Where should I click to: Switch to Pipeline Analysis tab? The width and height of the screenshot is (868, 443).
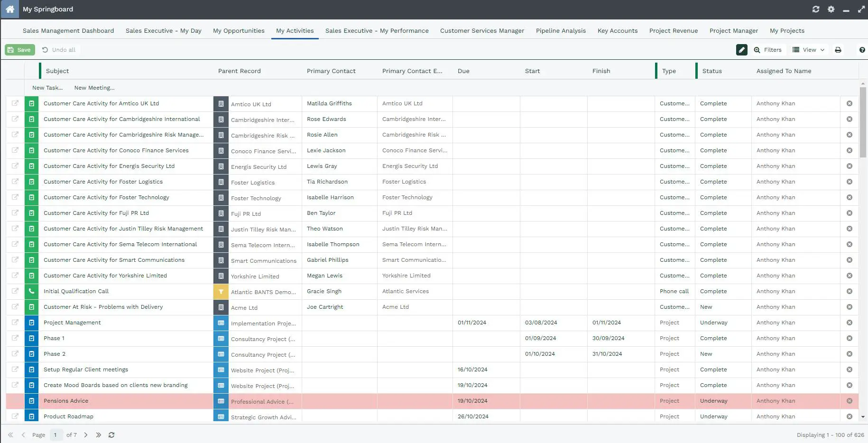point(561,31)
